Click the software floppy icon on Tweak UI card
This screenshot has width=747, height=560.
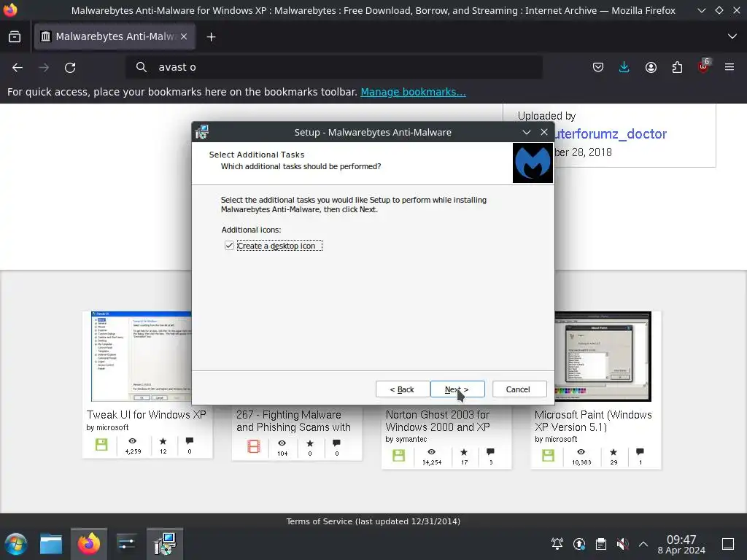101,445
